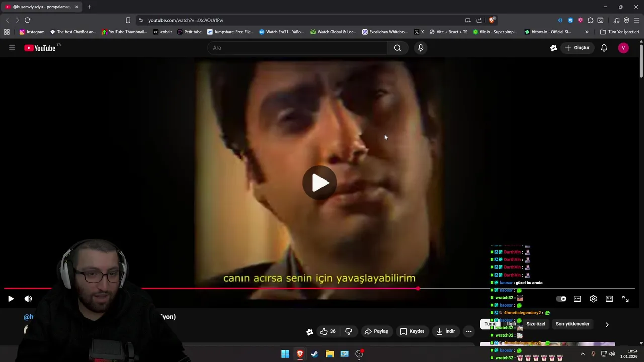Screen dimensions: 644x362
Task: Open the YouTube guide hamburger menu
Action: point(12,48)
